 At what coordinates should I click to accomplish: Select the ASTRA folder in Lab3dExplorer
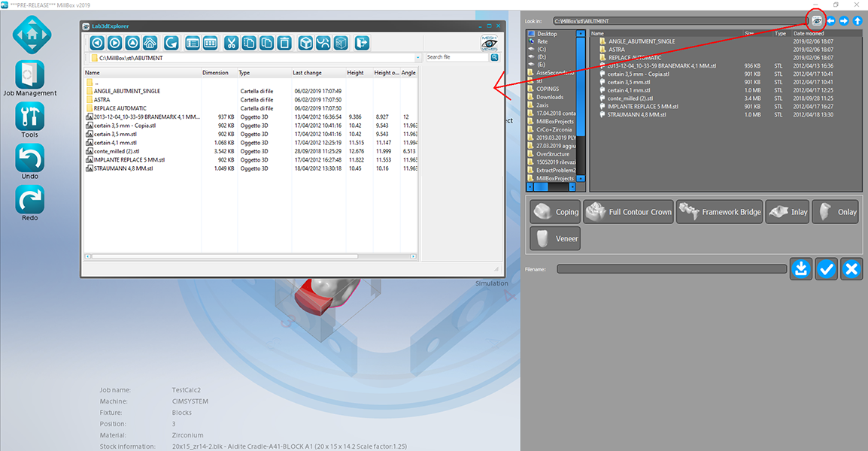point(102,100)
